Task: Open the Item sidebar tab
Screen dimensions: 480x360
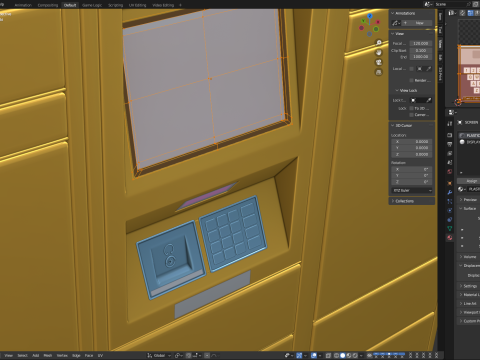Action: [440, 16]
